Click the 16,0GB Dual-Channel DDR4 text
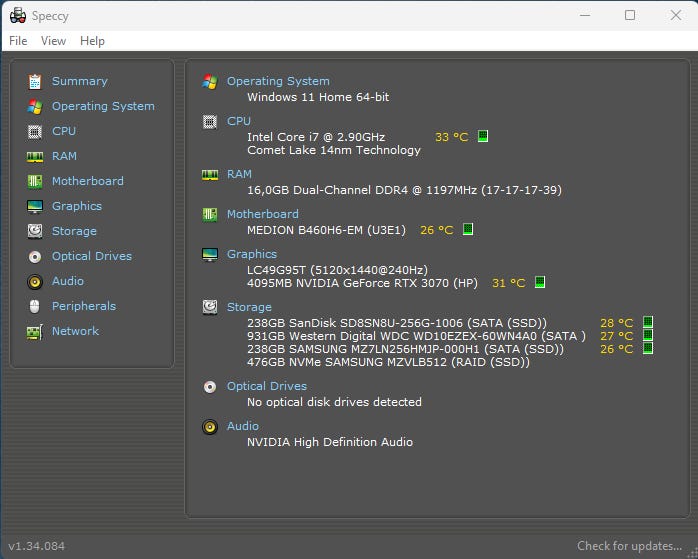This screenshot has width=698, height=559. pos(404,190)
